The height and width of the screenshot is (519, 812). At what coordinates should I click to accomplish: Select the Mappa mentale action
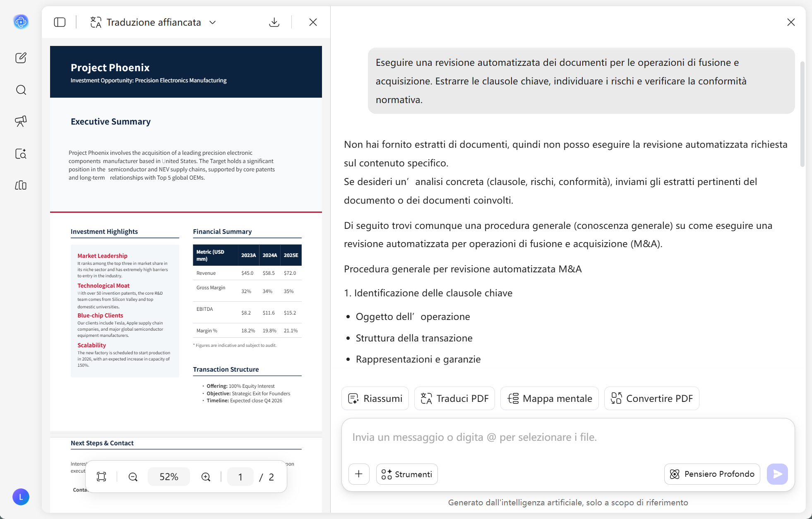click(x=549, y=398)
